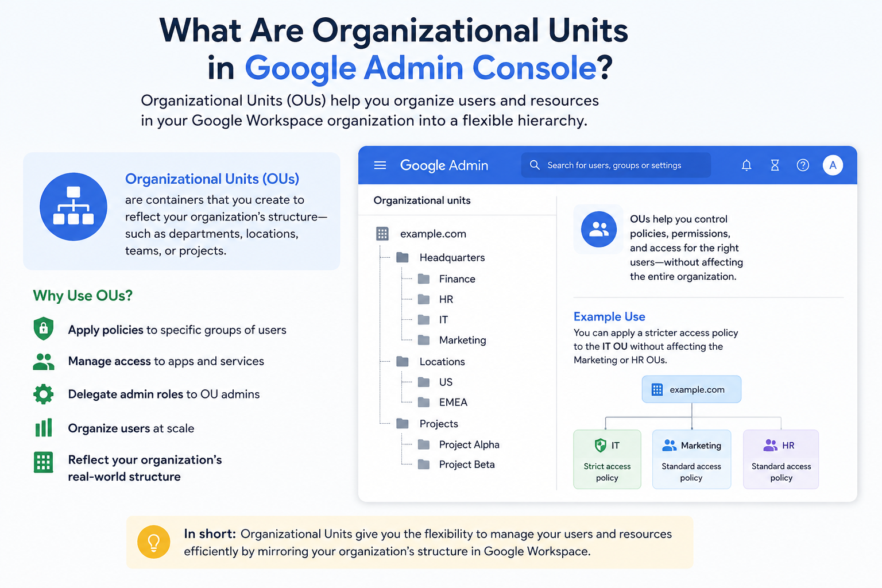This screenshot has height=588, width=882.
Task: Click the example.com node in the diagram
Action: pos(691,389)
